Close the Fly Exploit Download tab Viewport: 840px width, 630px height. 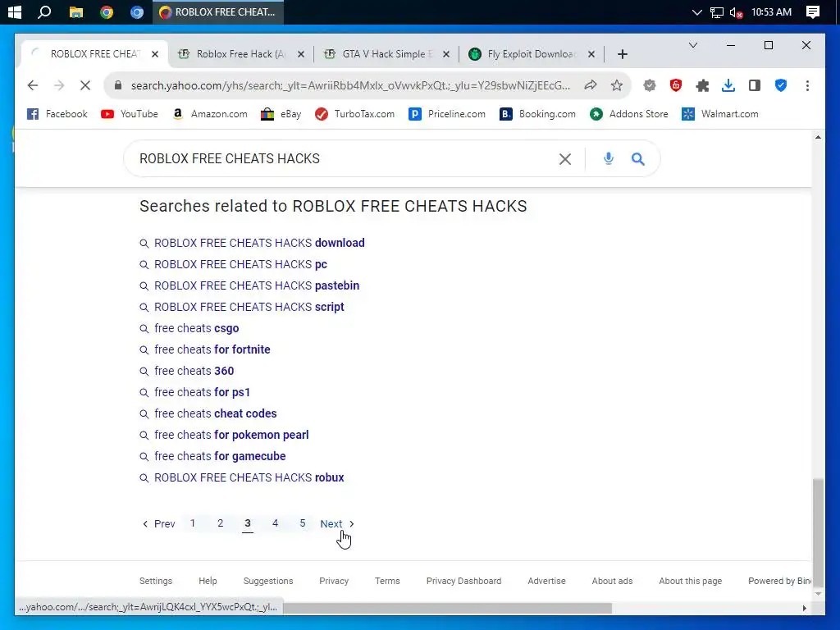[x=591, y=54]
